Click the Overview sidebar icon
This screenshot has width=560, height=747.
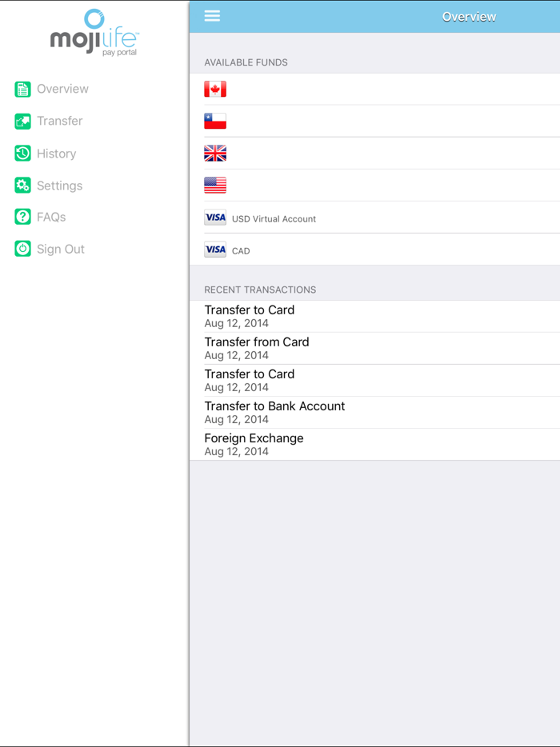tap(22, 89)
